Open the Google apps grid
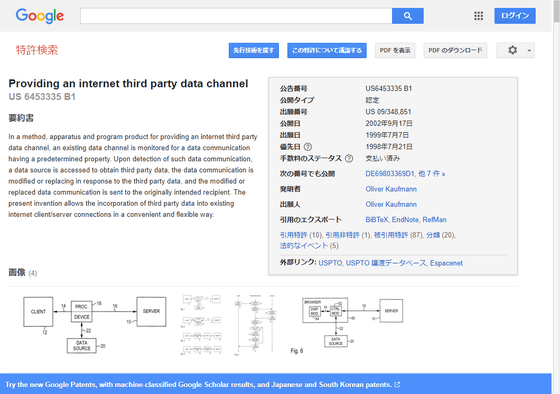560x394 pixels. pyautogui.click(x=478, y=16)
